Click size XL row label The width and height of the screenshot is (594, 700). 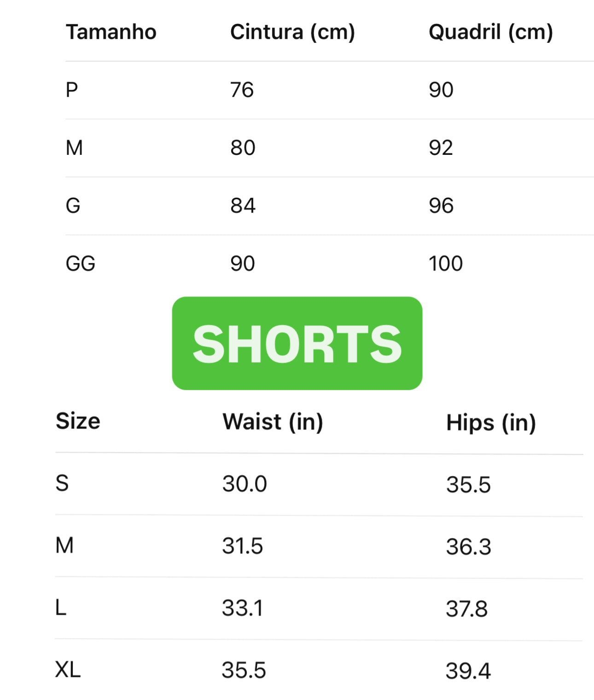click(x=68, y=670)
